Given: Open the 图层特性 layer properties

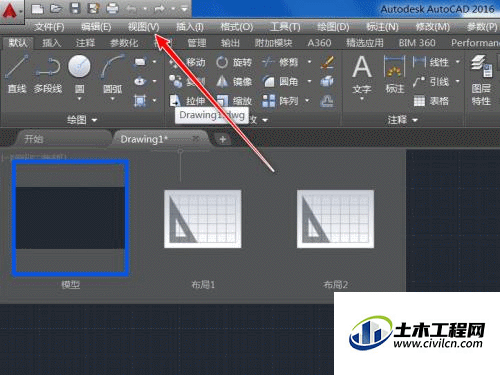Looking at the screenshot, I should coord(481,80).
